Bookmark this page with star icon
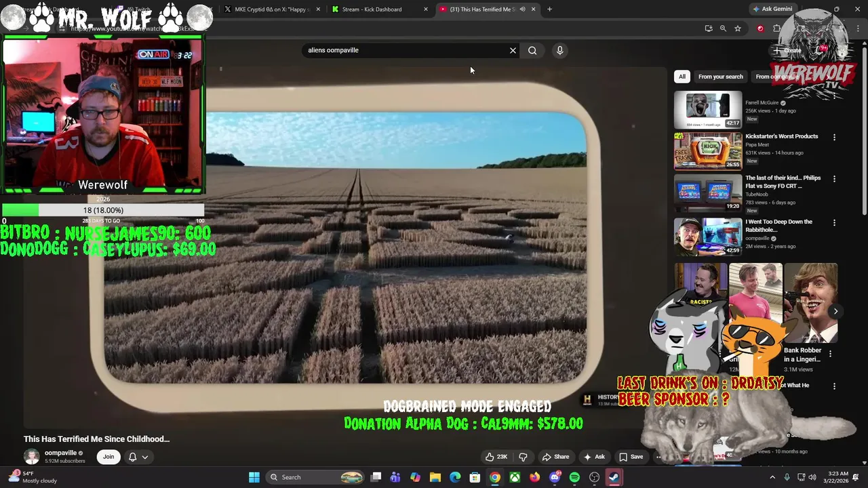This screenshot has height=488, width=868. (x=738, y=28)
